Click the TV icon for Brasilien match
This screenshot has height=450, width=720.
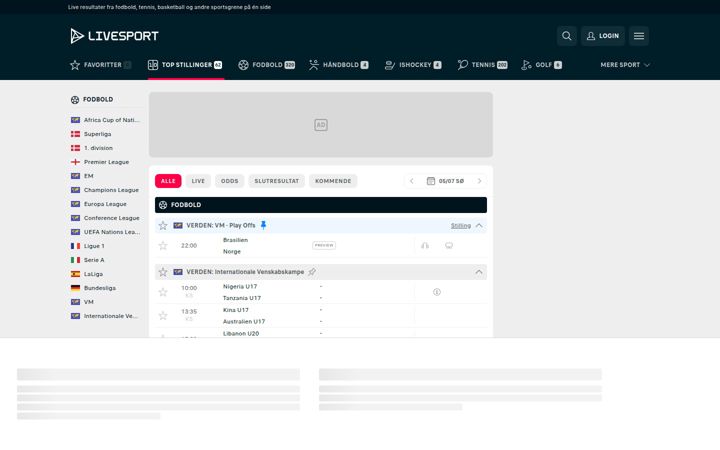449,246
